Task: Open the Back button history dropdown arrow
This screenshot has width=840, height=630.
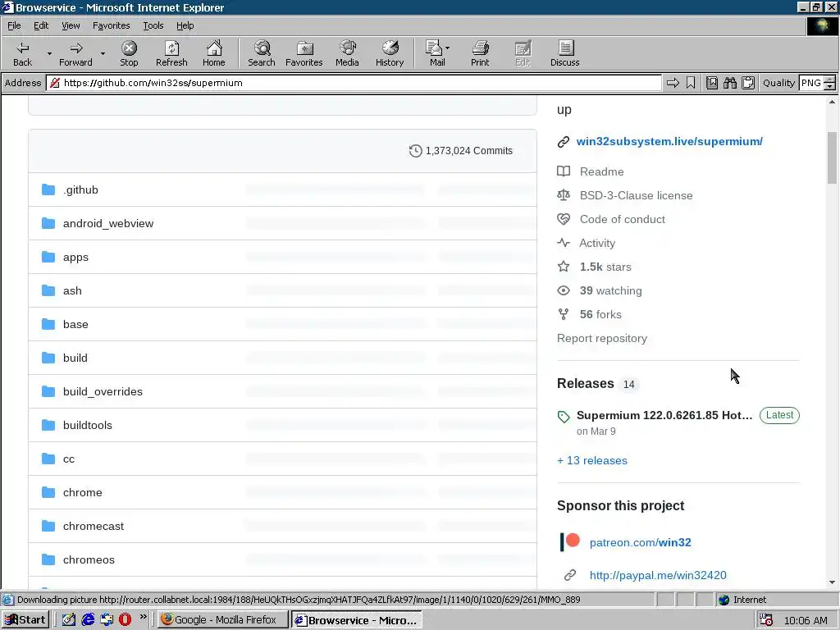Action: pyautogui.click(x=49, y=53)
